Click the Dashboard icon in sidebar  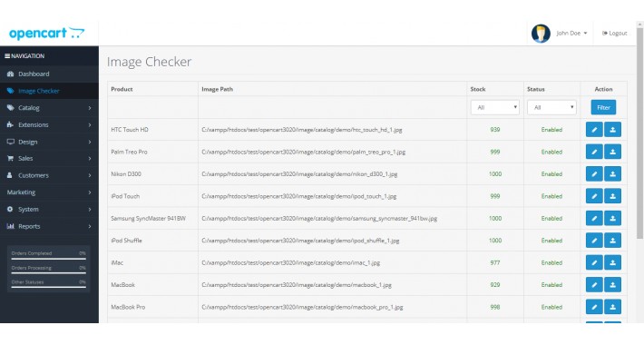point(10,74)
